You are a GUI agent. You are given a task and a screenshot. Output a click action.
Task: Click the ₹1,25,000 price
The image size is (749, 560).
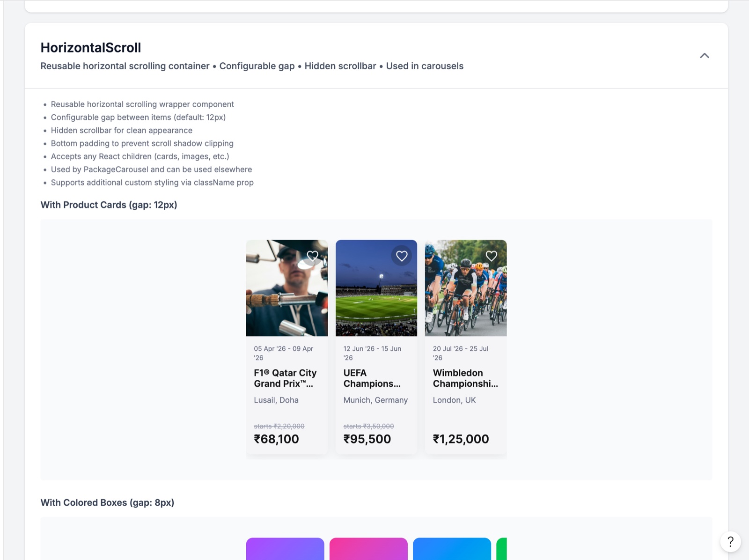(461, 439)
